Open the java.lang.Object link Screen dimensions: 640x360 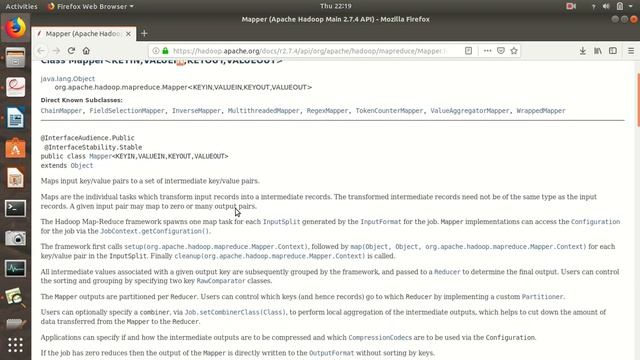(x=68, y=78)
